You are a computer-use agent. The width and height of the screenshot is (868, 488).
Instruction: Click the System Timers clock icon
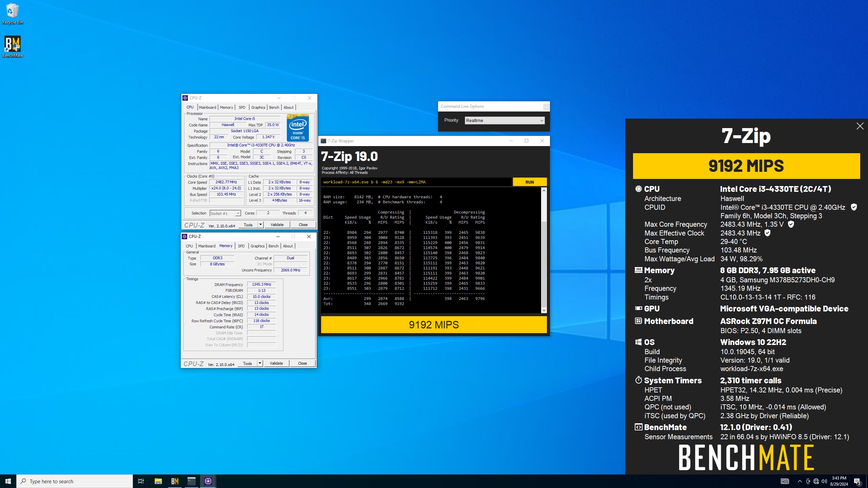[x=638, y=380]
